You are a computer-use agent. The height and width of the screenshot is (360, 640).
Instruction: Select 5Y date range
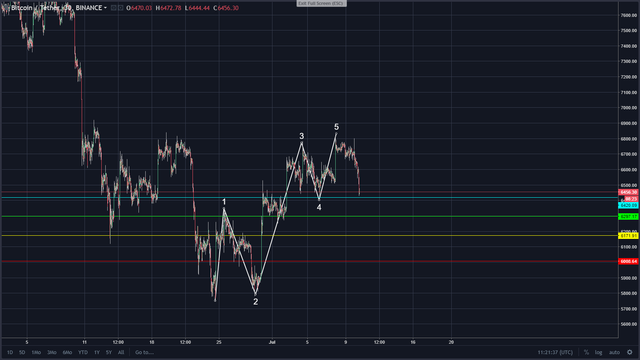109,352
